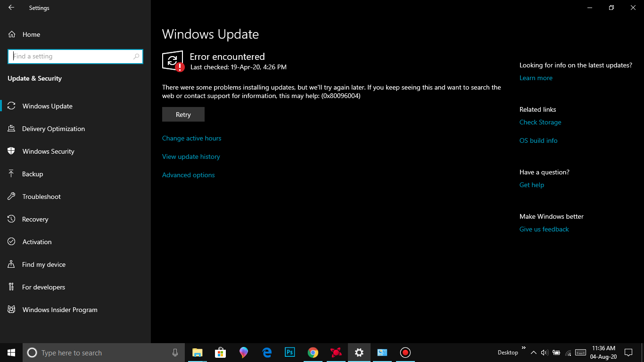Open the Windows Start menu

point(11,353)
